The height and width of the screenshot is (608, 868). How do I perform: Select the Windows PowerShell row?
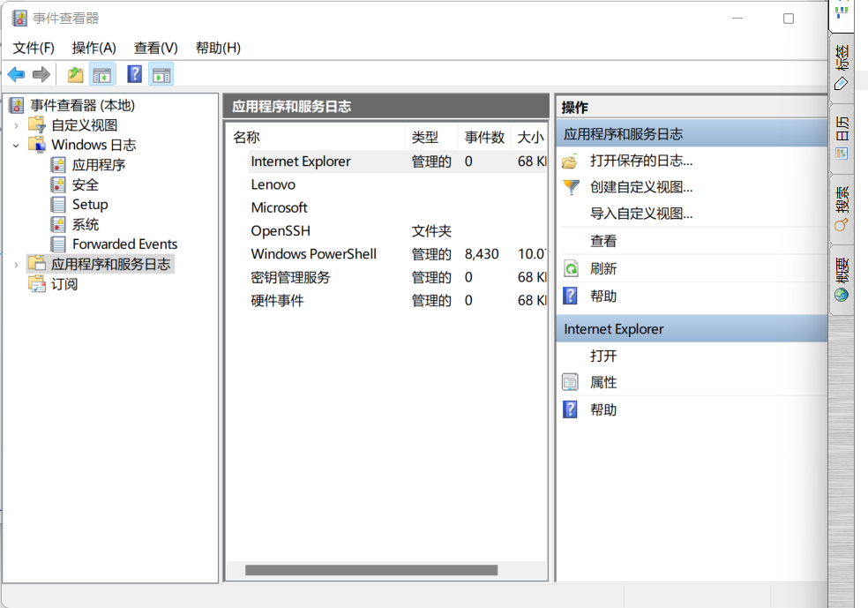click(x=398, y=254)
